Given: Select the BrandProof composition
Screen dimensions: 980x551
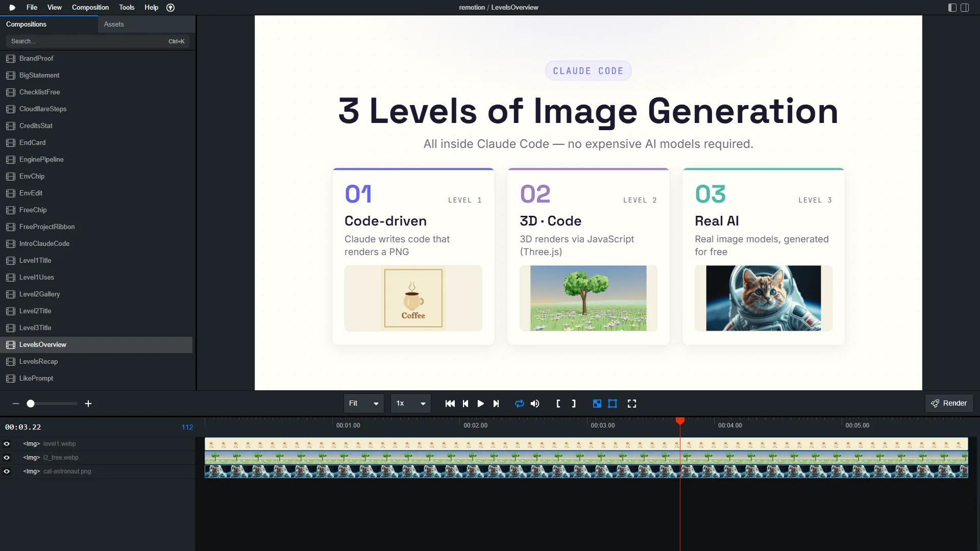Looking at the screenshot, I should [x=96, y=59].
